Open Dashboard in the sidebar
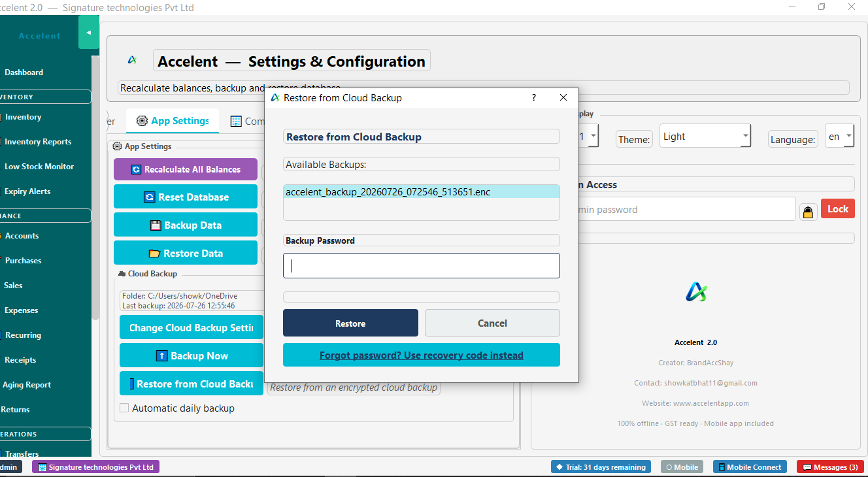 point(24,73)
